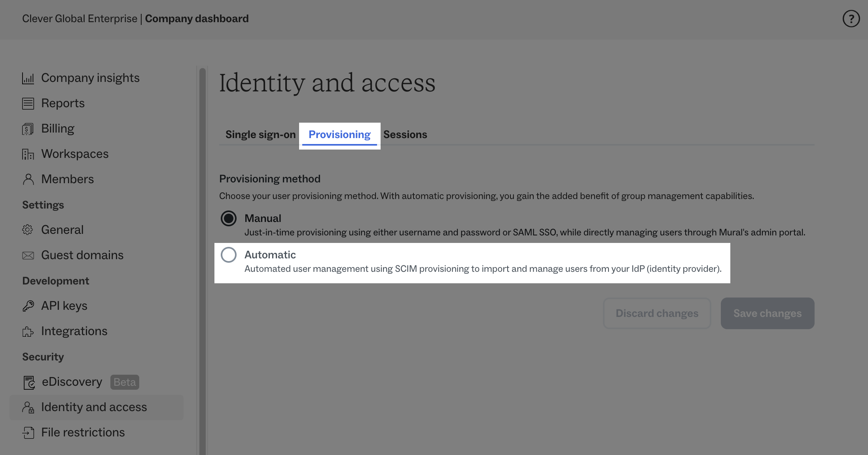Click the Manual option description text

525,233
